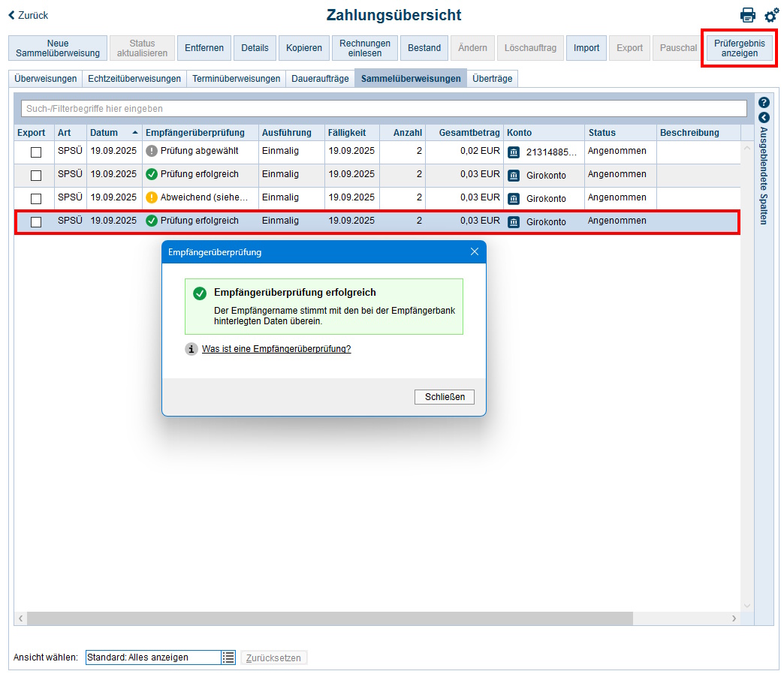Open the Echtzeitüberweisungen tab
The image size is (784, 674).
click(134, 77)
